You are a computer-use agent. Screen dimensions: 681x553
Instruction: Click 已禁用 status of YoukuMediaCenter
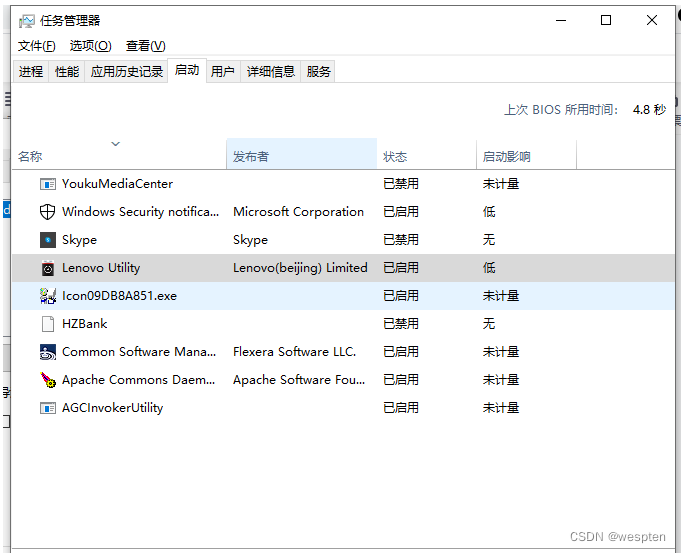tap(401, 184)
